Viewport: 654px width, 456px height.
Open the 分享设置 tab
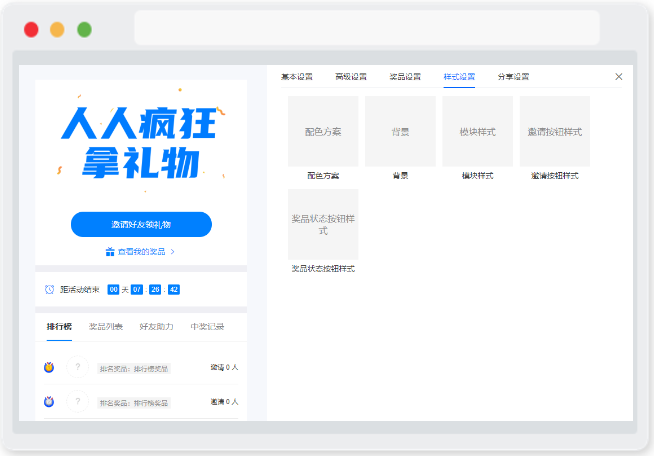point(513,77)
